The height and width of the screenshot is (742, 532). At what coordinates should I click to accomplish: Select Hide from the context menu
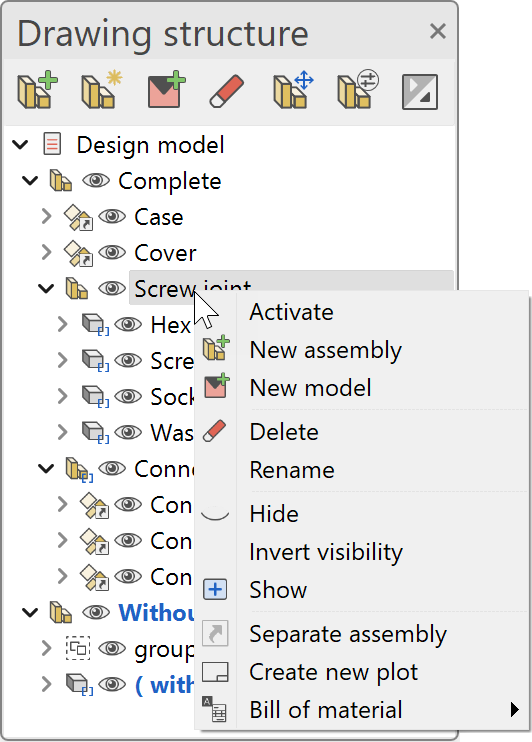[363, 514]
